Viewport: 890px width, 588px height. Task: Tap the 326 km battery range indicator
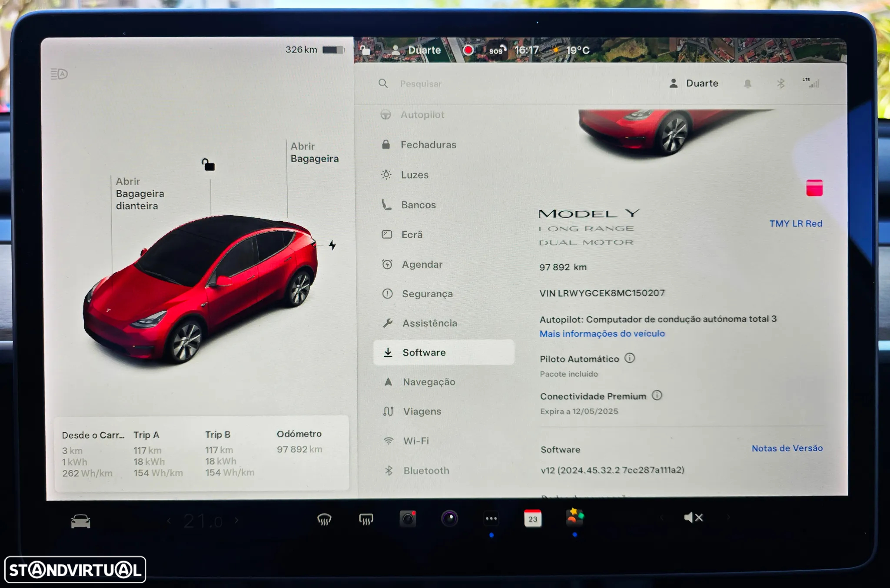pyautogui.click(x=315, y=50)
